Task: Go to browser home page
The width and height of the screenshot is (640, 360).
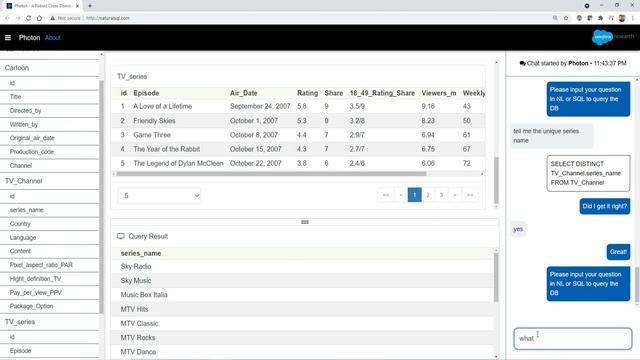Action: click(x=39, y=18)
